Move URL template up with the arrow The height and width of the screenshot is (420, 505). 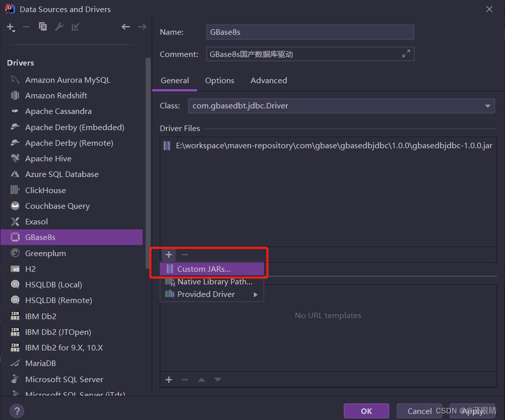[202, 380]
